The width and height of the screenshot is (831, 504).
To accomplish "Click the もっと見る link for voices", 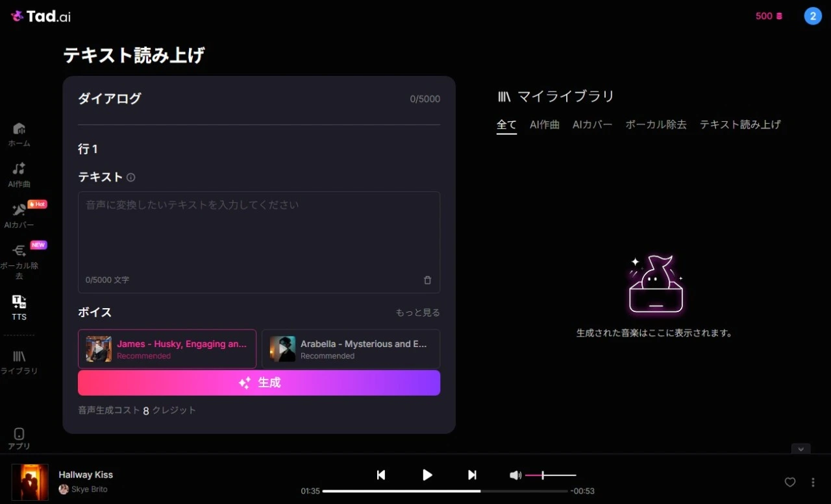I will pyautogui.click(x=417, y=313).
